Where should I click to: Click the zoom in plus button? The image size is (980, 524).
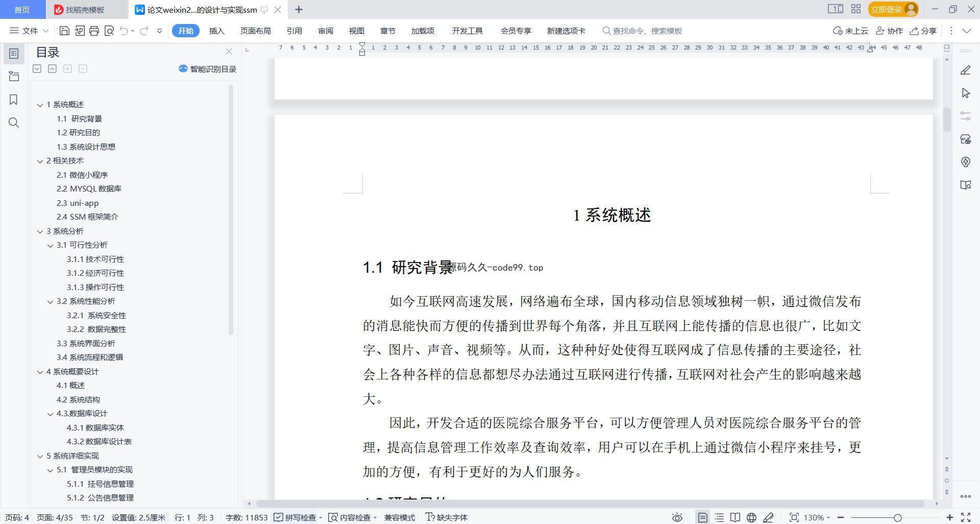950,517
